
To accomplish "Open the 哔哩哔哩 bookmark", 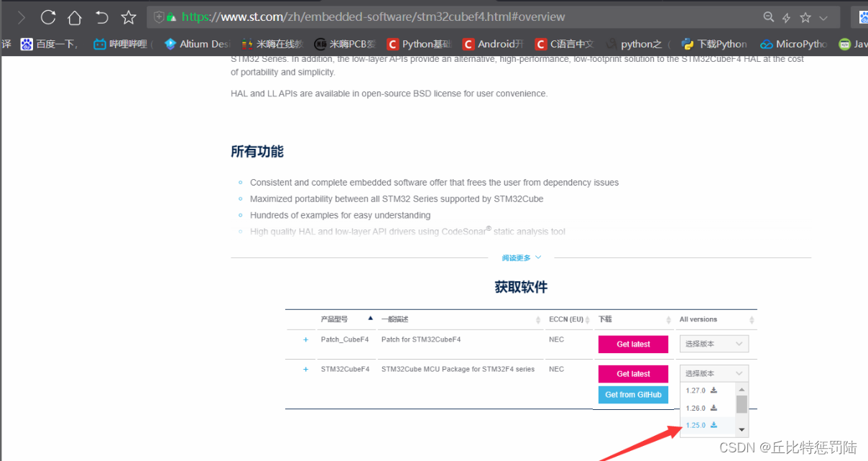I will click(123, 44).
